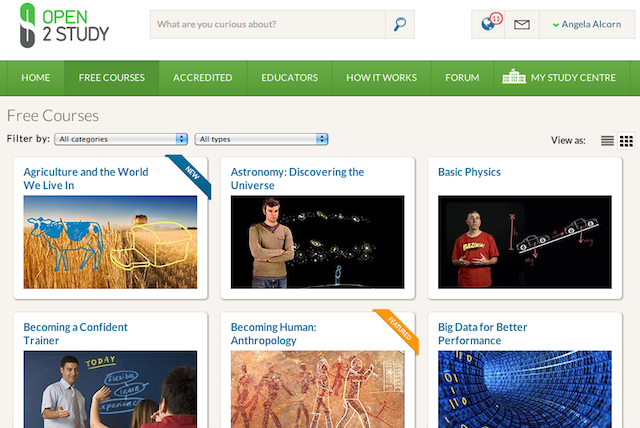Click the red 11 notification badge
The height and width of the screenshot is (428, 640).
point(496,18)
